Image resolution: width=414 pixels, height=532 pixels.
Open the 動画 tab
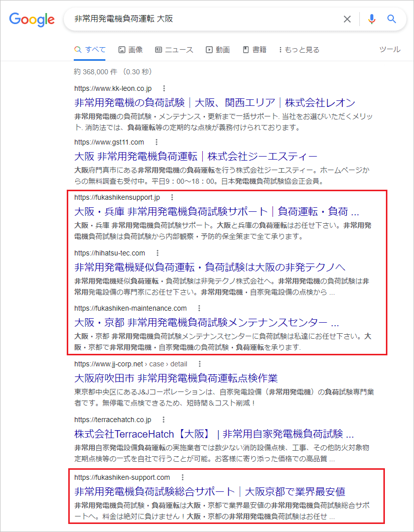point(218,50)
